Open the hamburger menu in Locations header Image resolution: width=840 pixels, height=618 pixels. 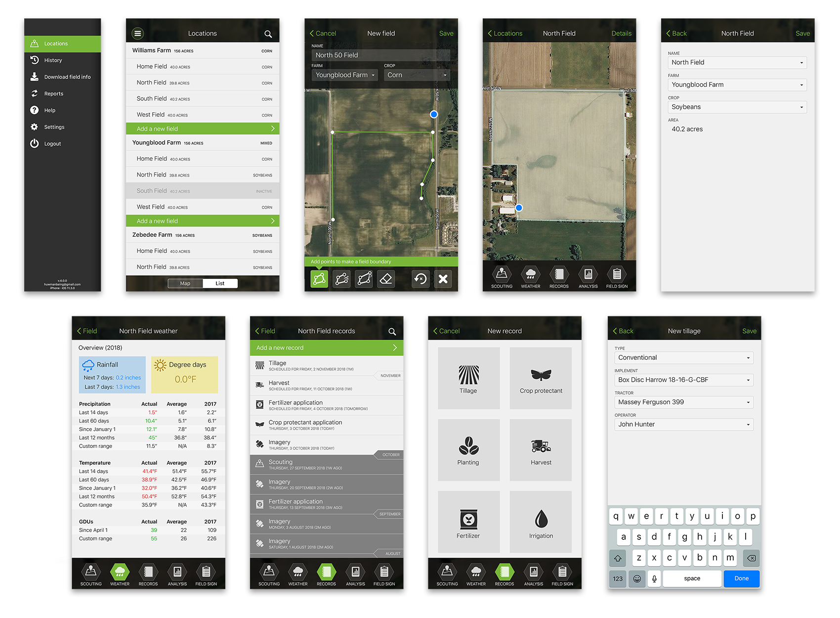coord(137,34)
